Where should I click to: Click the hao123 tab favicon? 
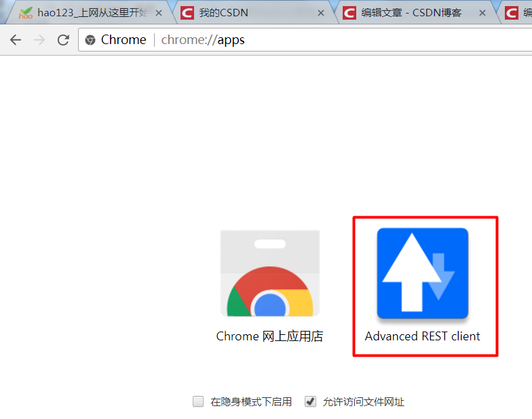coord(26,13)
